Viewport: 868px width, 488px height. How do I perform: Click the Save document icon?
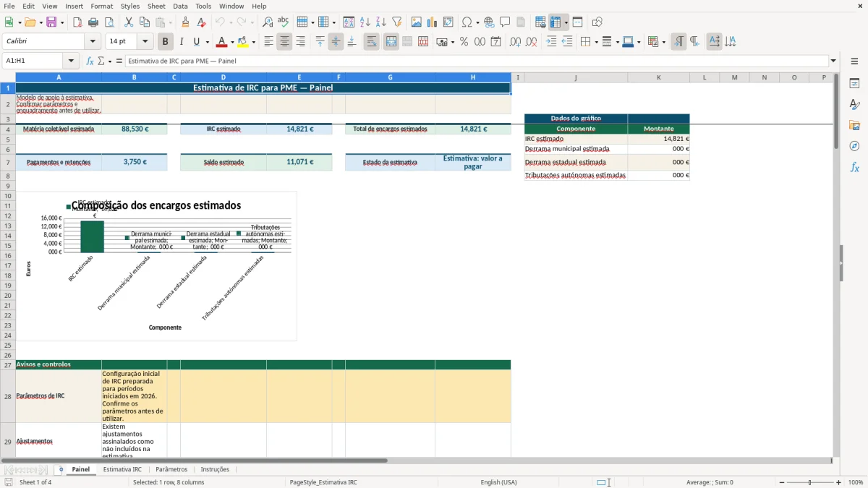pyautogui.click(x=51, y=22)
